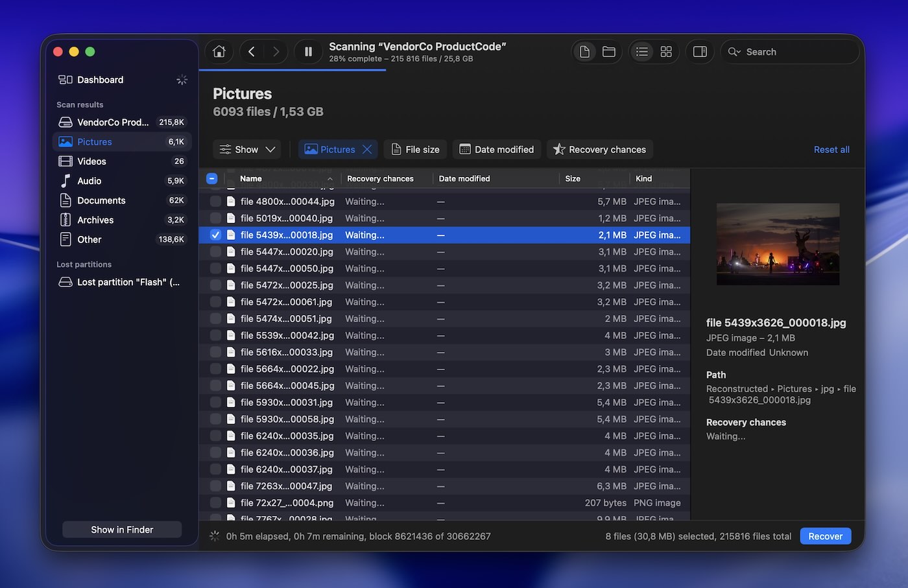Toggle the preview side panel
Viewport: 908px width, 588px height.
[x=700, y=52]
